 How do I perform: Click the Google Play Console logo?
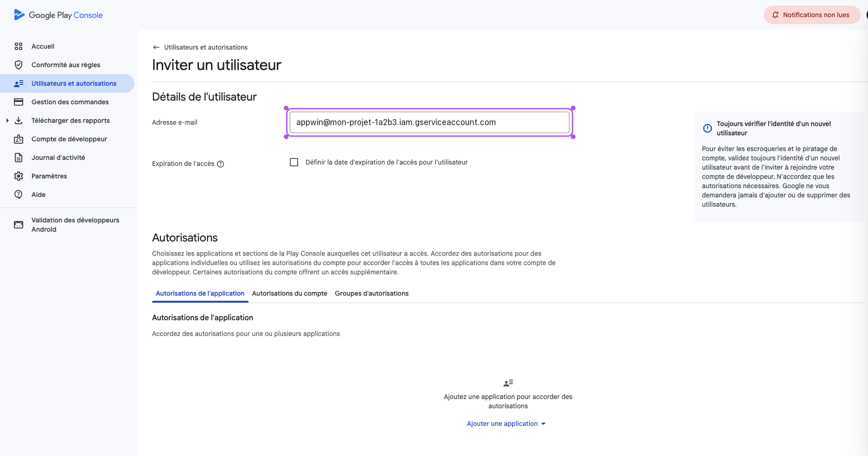pos(58,15)
